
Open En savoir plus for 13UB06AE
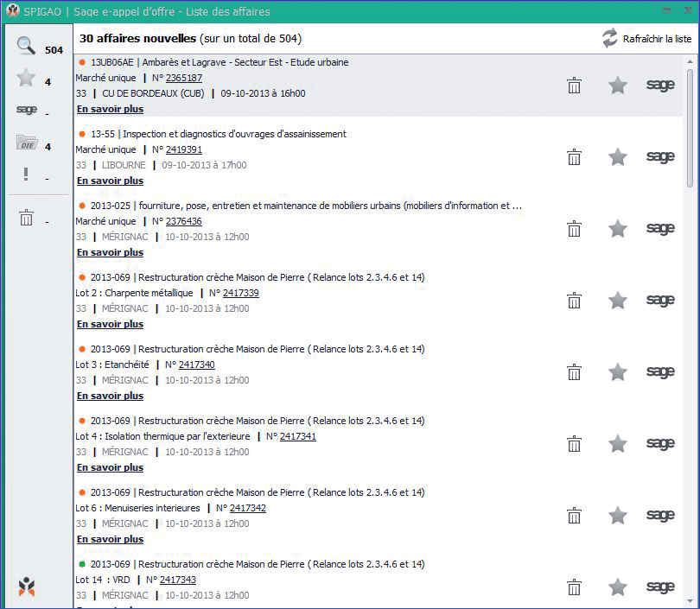pyautogui.click(x=111, y=109)
